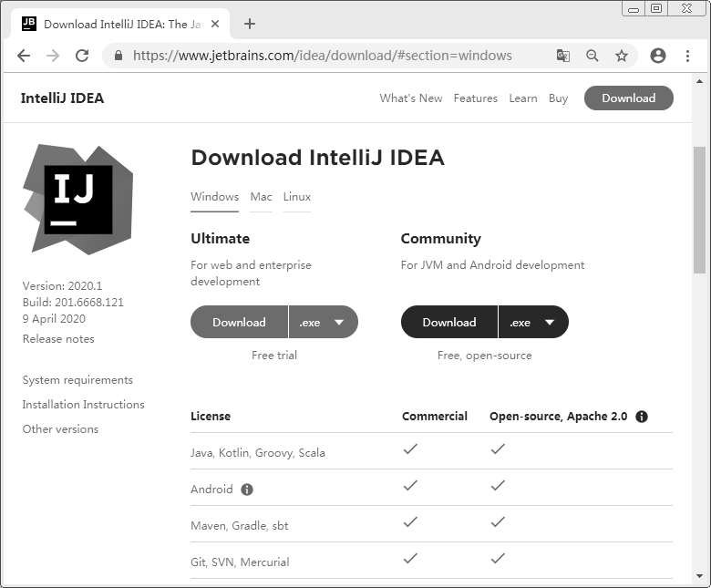Image resolution: width=711 pixels, height=588 pixels.
Task: Click the address bar URL field
Action: point(322,56)
